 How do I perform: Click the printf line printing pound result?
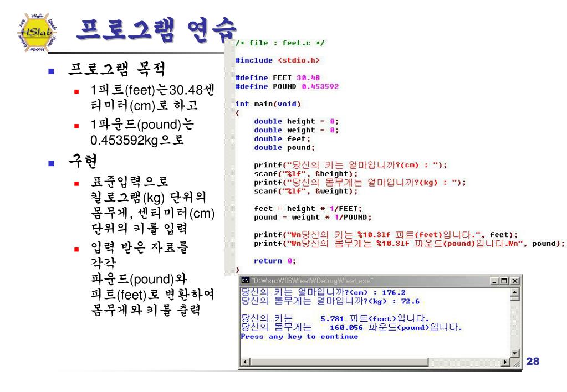(410, 244)
